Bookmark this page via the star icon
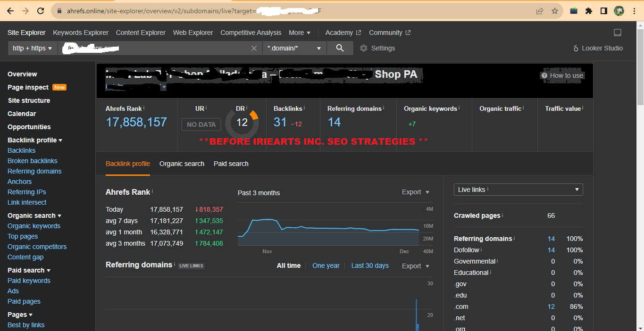This screenshot has height=331, width=644. click(555, 10)
